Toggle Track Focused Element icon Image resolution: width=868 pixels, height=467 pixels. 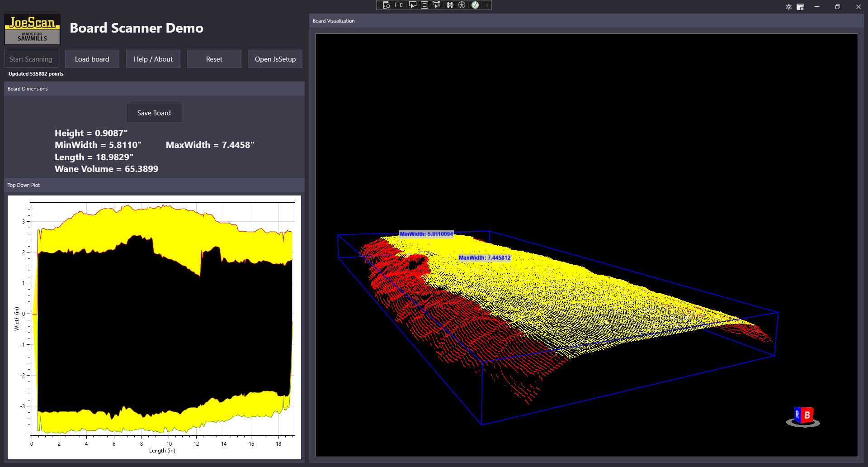tap(436, 5)
